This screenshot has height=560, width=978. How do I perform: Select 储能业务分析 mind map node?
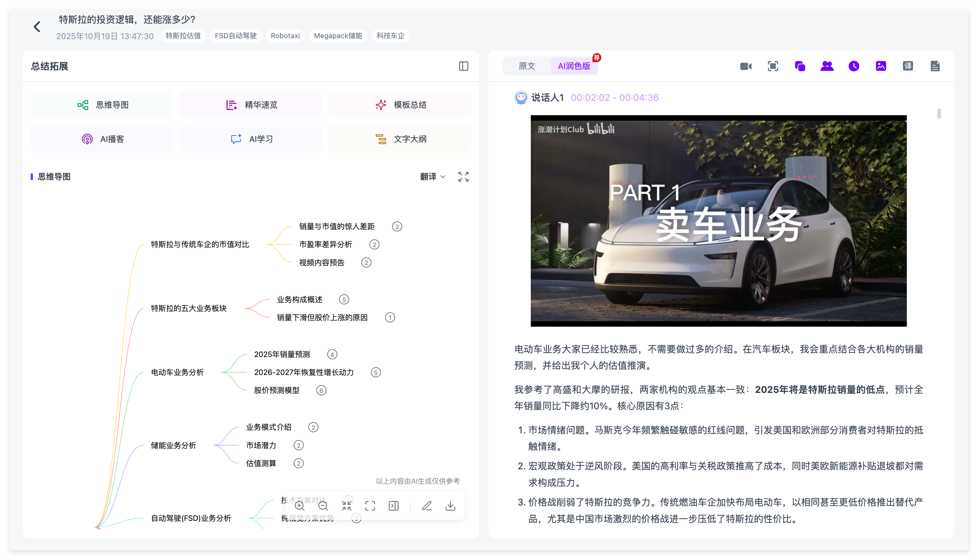174,445
